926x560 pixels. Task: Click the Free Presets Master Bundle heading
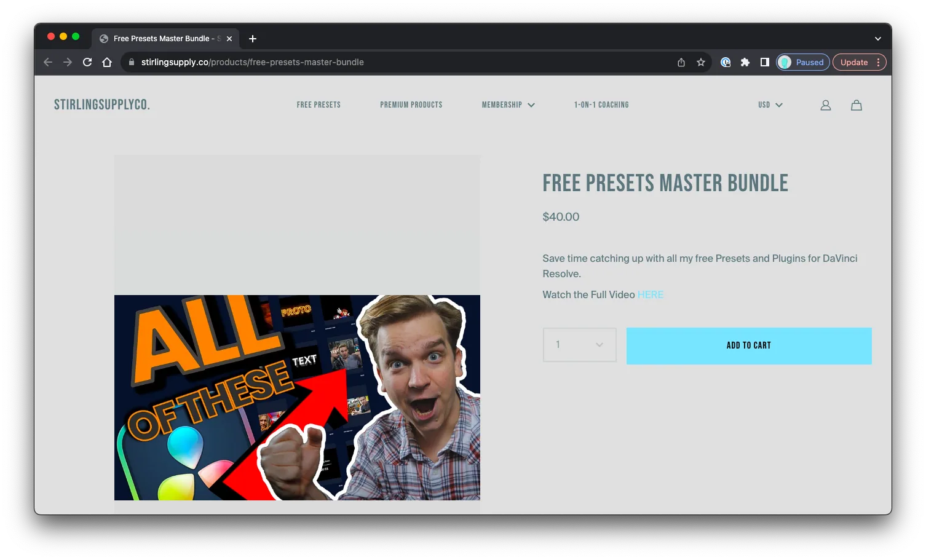[665, 183]
